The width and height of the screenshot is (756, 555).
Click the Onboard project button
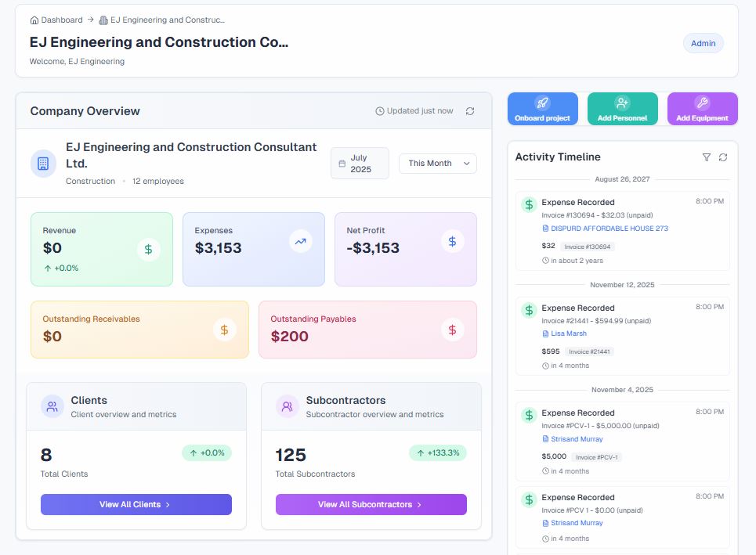(x=542, y=109)
